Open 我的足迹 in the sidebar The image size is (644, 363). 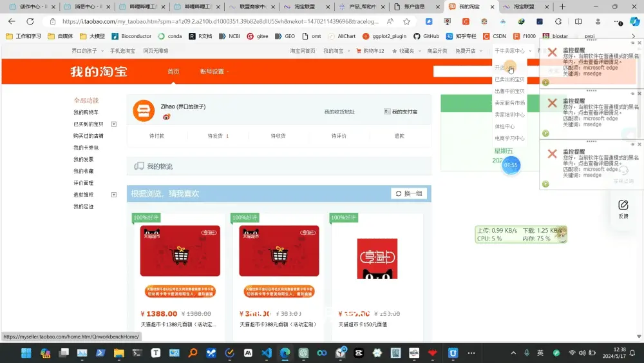[83, 206]
